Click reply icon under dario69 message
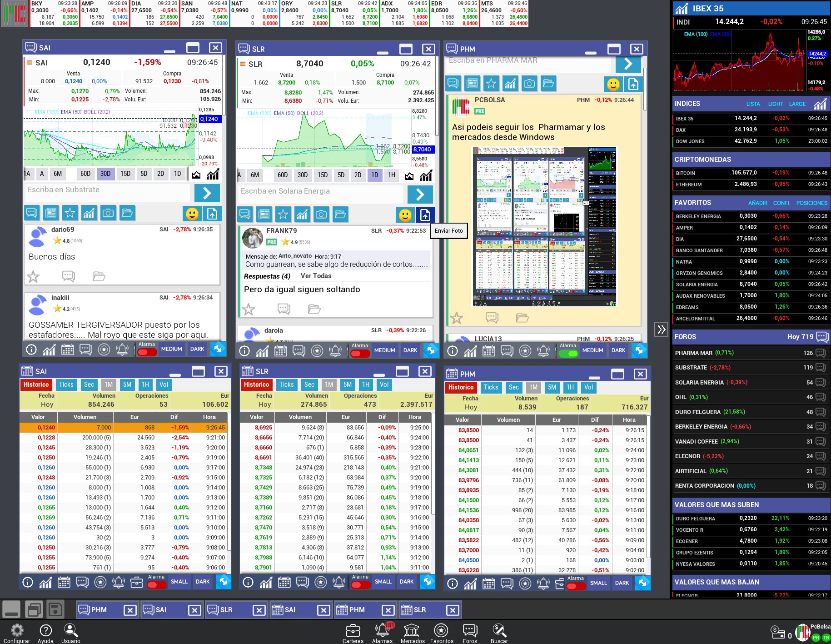Viewport: 831px width, 644px height. [69, 276]
